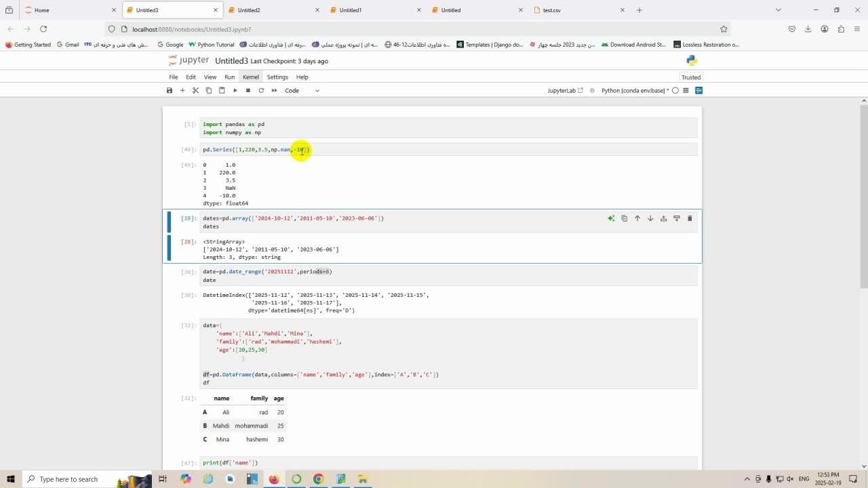Delete the active cell with the trash icon
Image resolution: width=868 pixels, height=488 pixels.
coord(690,218)
